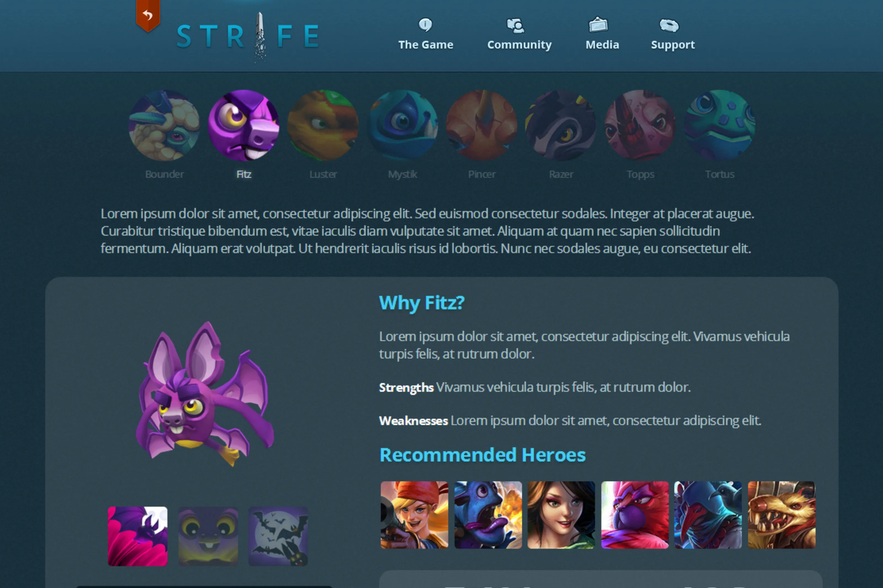
Task: Click the golden fanged beast hero portrait
Action: point(782,515)
